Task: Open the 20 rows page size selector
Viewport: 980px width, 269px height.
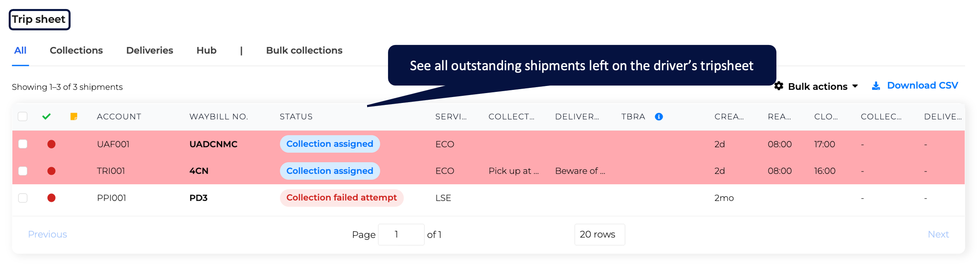Action: point(600,234)
